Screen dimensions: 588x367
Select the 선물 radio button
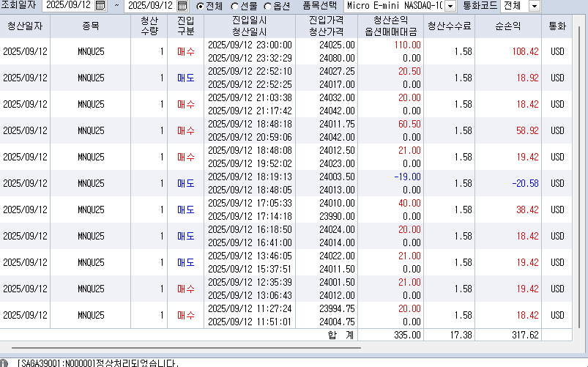235,7
